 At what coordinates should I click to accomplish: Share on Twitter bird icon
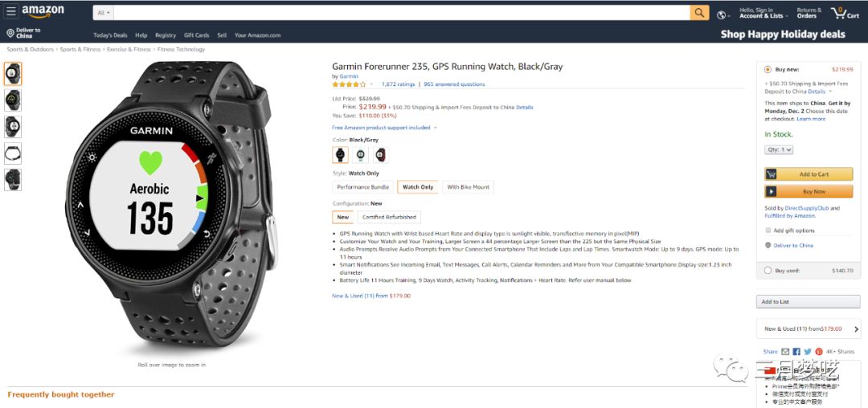point(808,352)
